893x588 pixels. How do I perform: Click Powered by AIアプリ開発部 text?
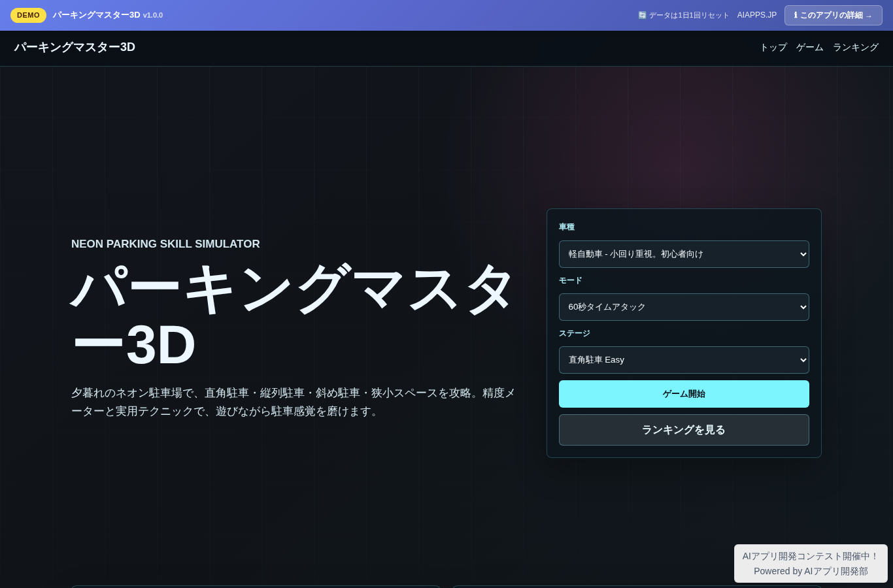[811, 571]
